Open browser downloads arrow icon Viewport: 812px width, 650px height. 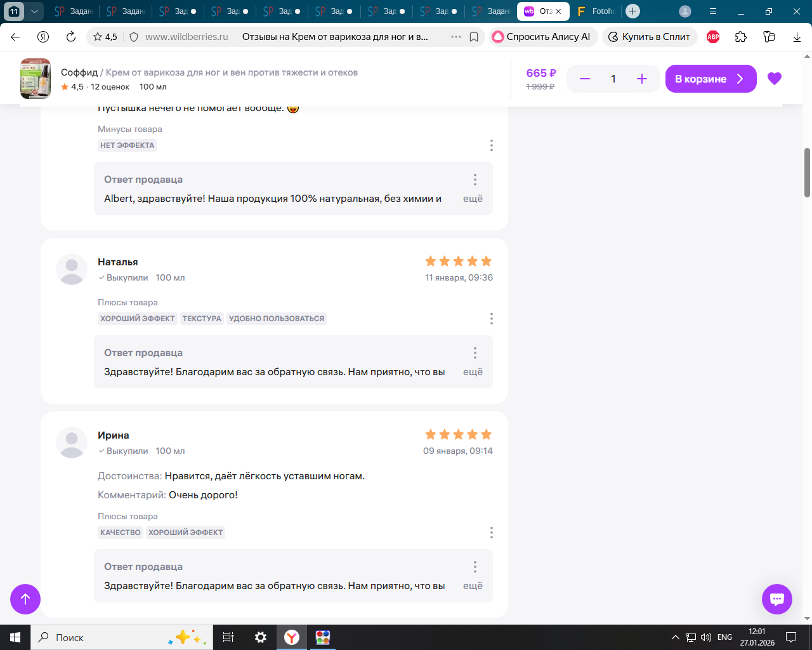coord(797,37)
